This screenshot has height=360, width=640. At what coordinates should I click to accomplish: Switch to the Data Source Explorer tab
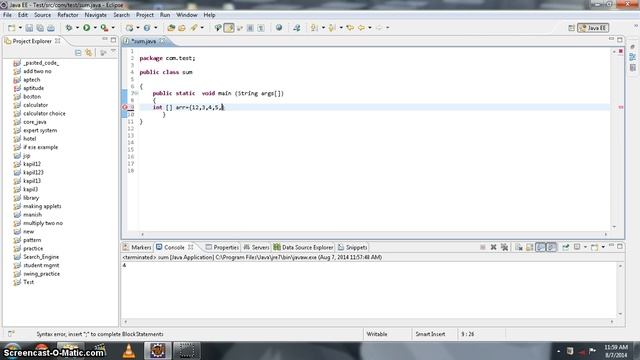304,247
